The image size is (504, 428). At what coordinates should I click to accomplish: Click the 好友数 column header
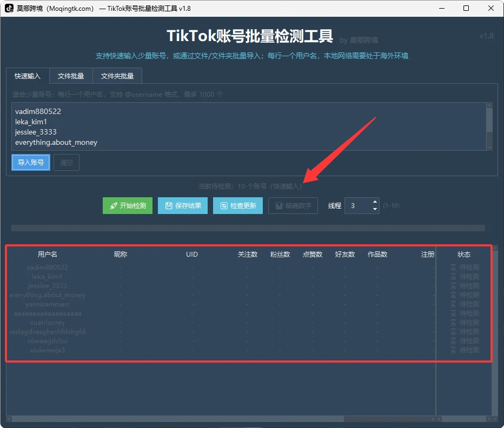point(345,254)
